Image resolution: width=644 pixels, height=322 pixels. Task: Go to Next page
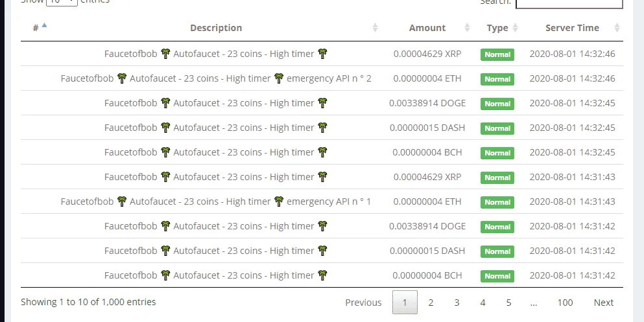pos(604,303)
